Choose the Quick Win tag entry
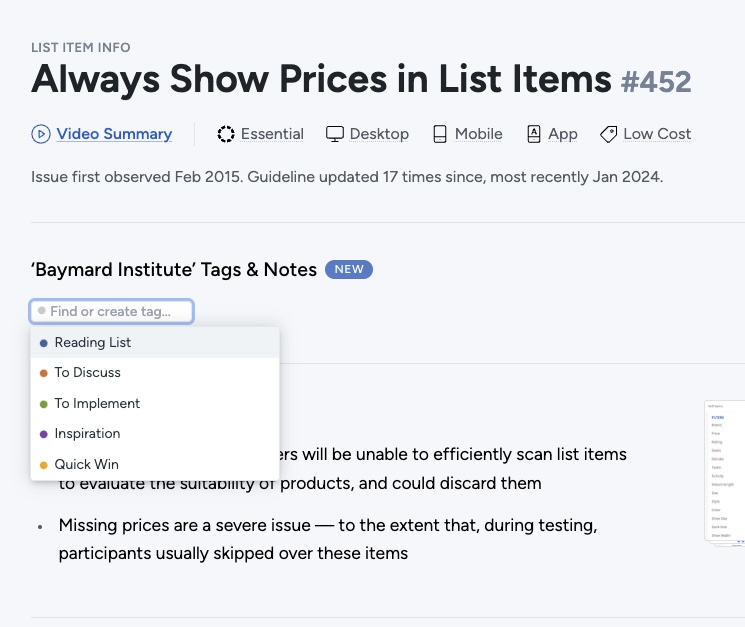Image resolution: width=745 pixels, height=627 pixels. [86, 464]
